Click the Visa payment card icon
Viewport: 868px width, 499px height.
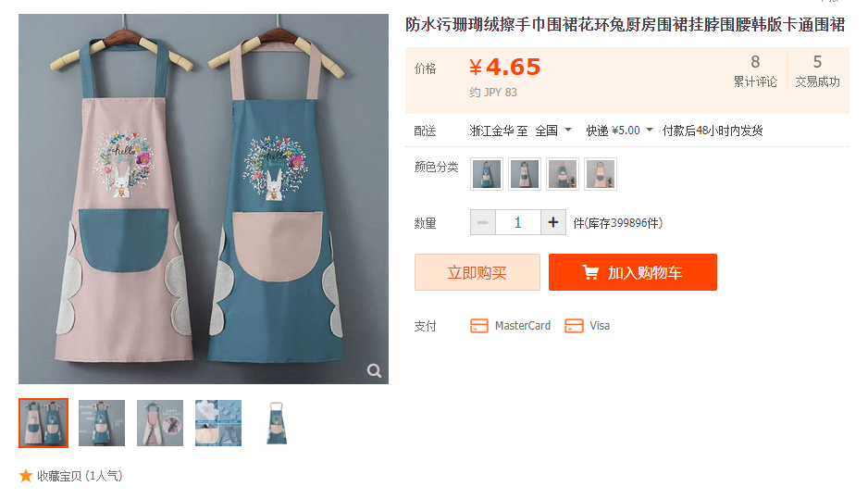[574, 326]
